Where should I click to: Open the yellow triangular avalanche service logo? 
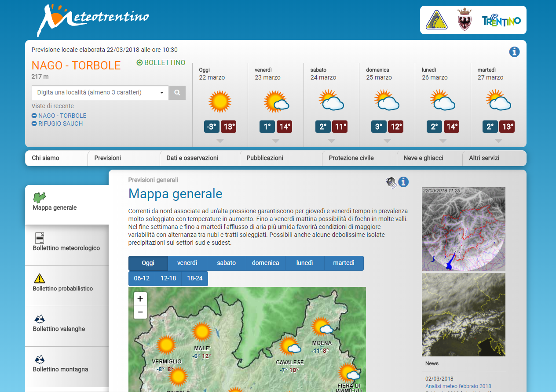pyautogui.click(x=436, y=20)
